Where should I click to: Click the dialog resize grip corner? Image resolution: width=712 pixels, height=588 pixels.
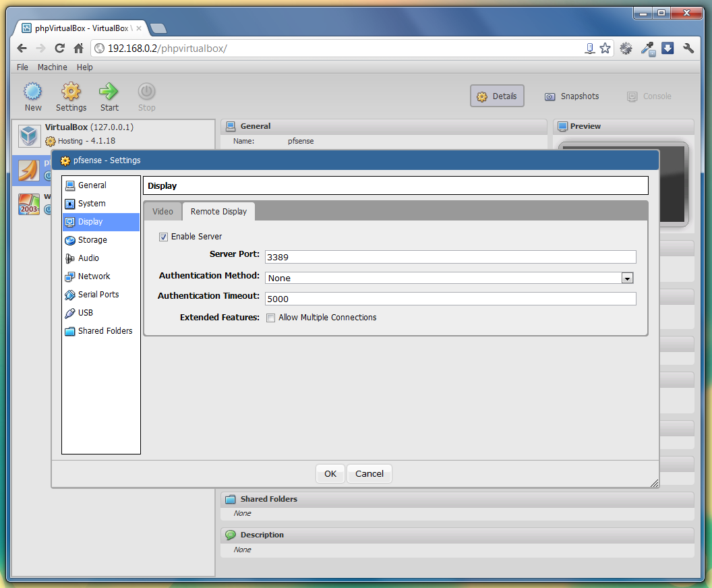[654, 483]
